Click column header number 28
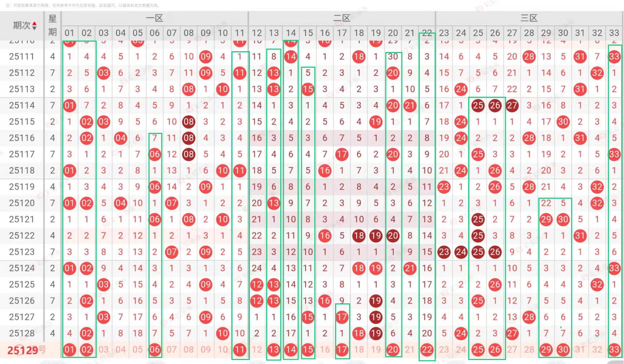624x364 pixels. click(x=529, y=33)
